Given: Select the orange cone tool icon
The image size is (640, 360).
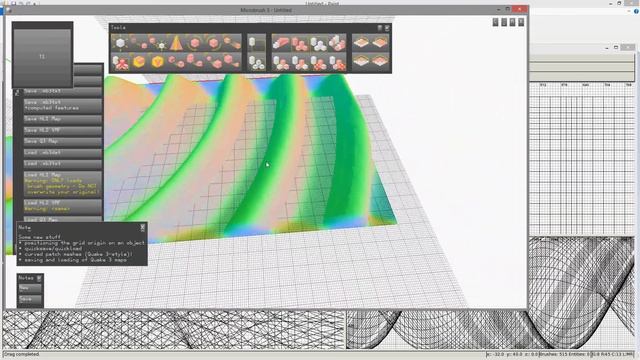Looking at the screenshot, I should click(176, 43).
